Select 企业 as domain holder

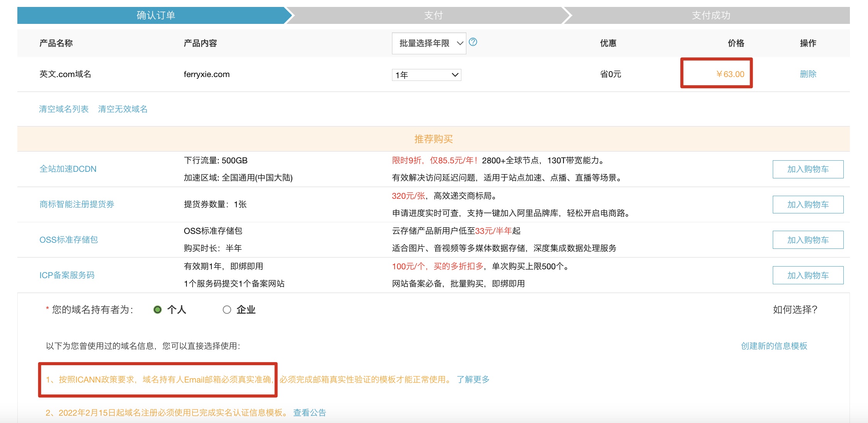pyautogui.click(x=227, y=310)
